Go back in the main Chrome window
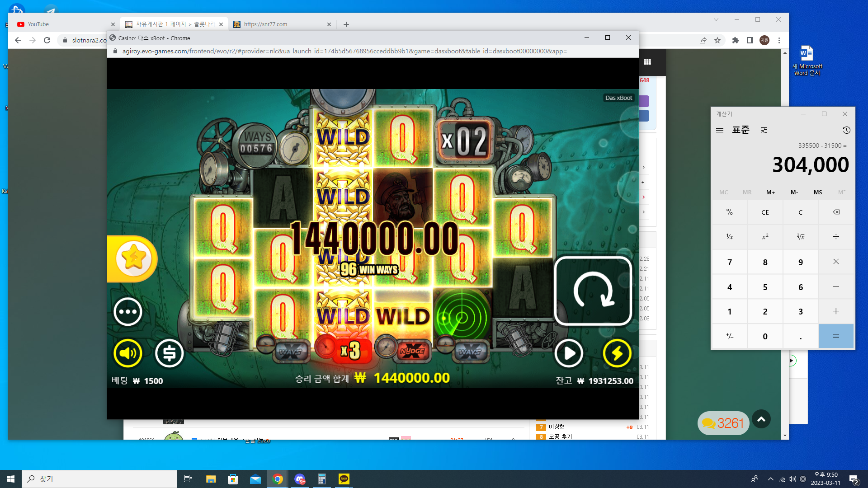 [18, 40]
